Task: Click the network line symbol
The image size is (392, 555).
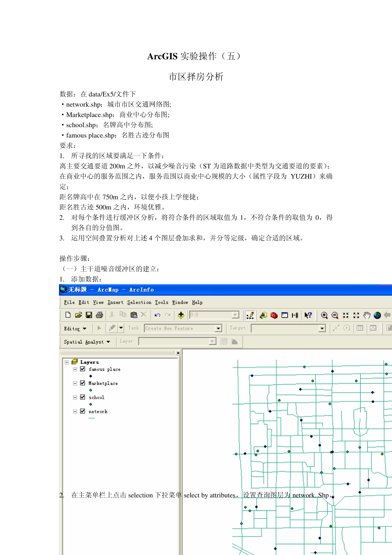Action: (x=92, y=418)
